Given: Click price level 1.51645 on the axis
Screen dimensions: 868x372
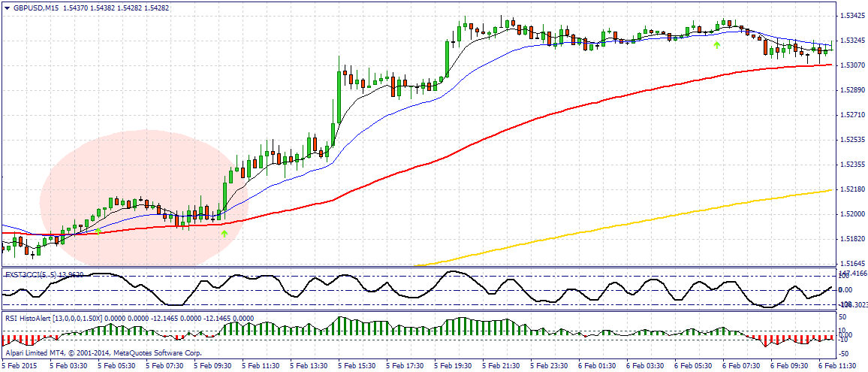Looking at the screenshot, I should point(851,264).
